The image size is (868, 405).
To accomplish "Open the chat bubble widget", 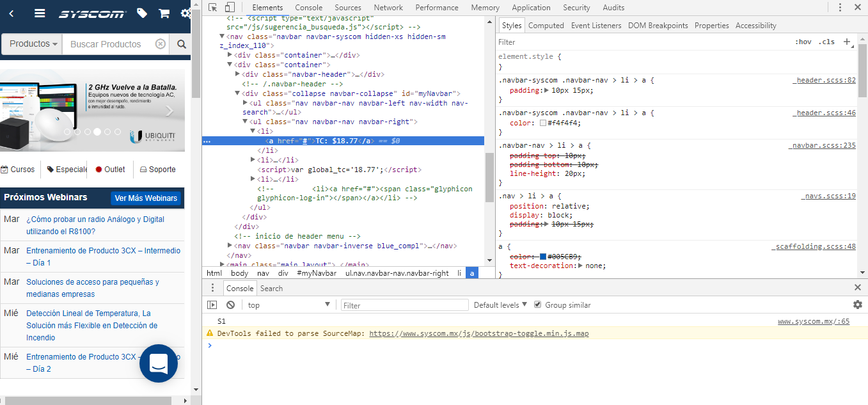I will [158, 363].
